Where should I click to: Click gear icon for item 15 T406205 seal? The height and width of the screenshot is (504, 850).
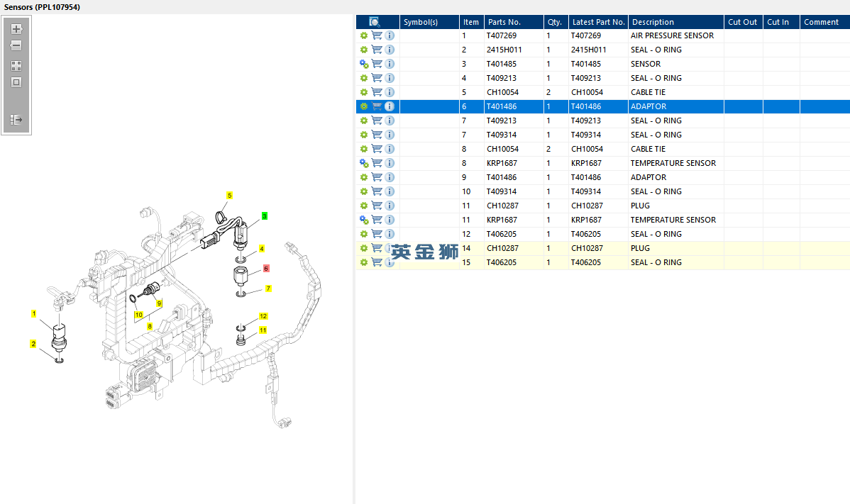pos(364,262)
